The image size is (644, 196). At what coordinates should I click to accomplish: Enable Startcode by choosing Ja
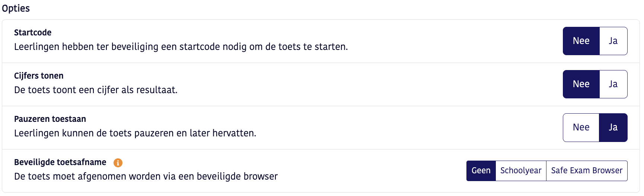[613, 41]
